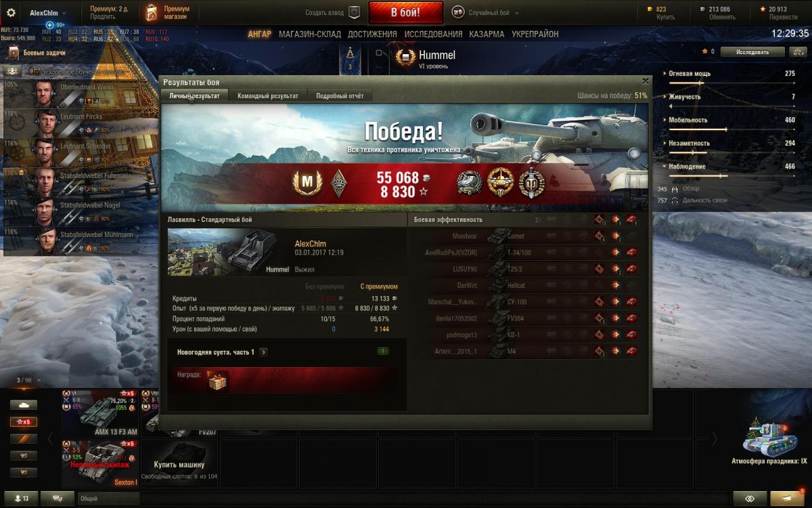Toggle the tank-type carousel filter button
This screenshot has width=812, height=508.
click(24, 404)
